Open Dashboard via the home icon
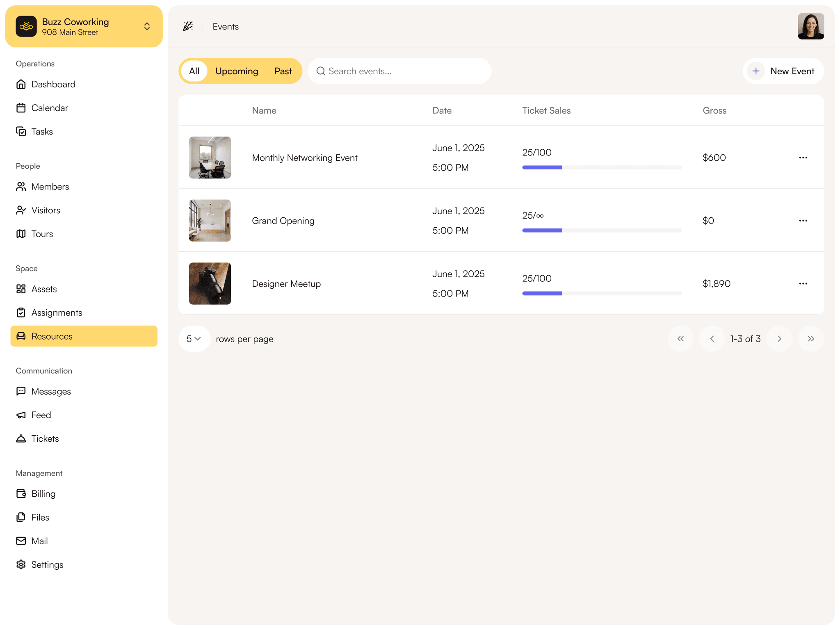The image size is (840, 630). (x=21, y=84)
